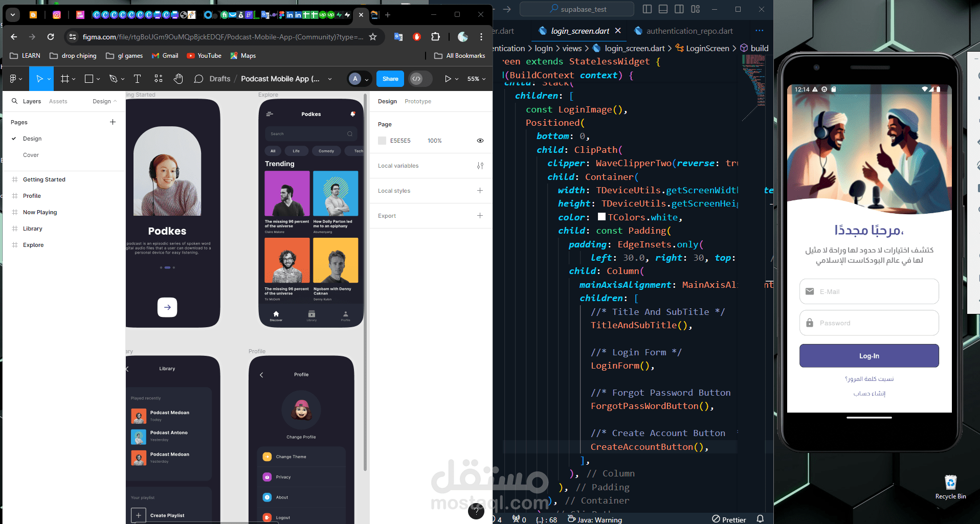Viewport: 980px width, 524px height.
Task: Click the Password input field
Action: coord(869,323)
